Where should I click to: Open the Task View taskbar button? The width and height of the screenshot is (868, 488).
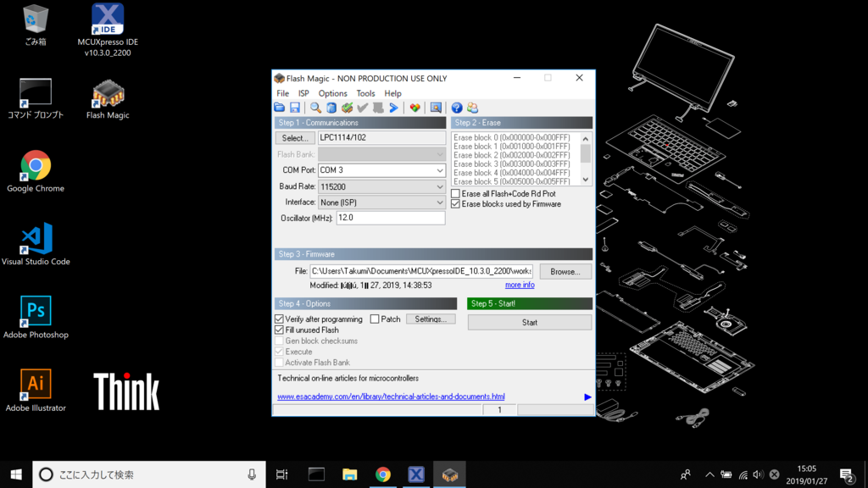(x=282, y=474)
